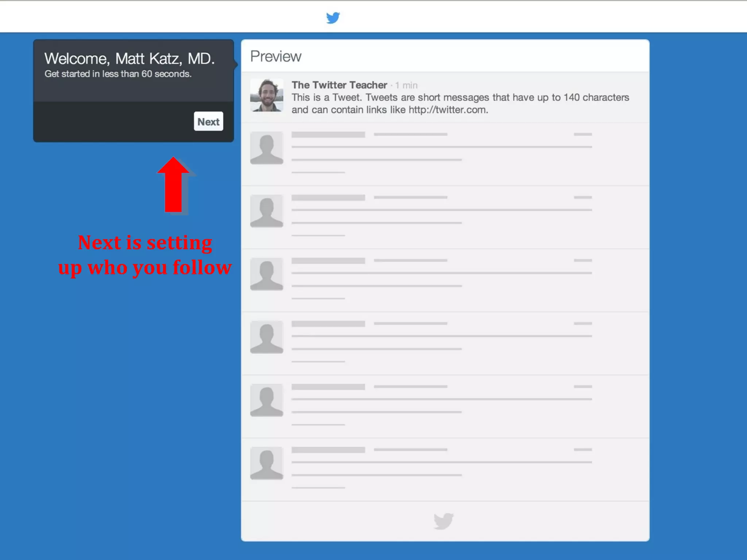Open The Twitter Teacher profile photo
Viewport: 747px width, 560px height.
tap(267, 95)
